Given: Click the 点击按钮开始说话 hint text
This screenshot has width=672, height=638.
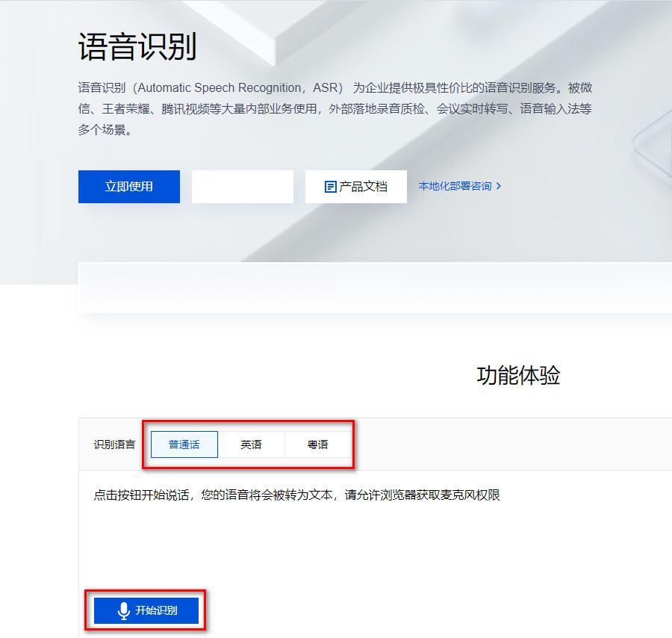Looking at the screenshot, I should click(x=296, y=495).
